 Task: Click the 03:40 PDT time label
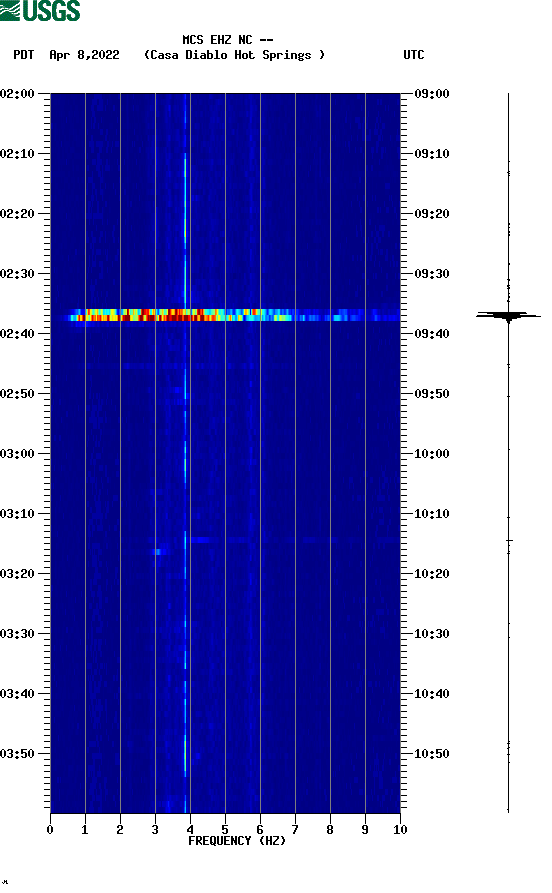[18, 694]
